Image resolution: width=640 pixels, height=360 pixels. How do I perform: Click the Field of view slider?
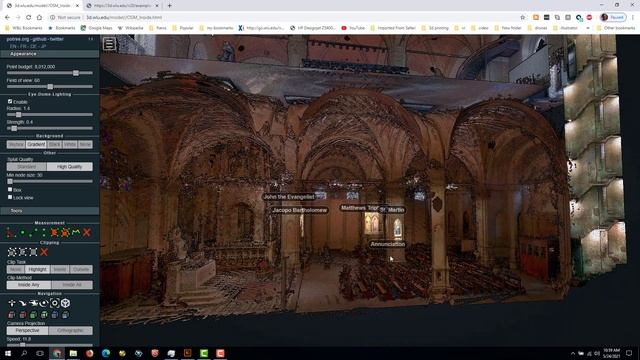pos(49,87)
